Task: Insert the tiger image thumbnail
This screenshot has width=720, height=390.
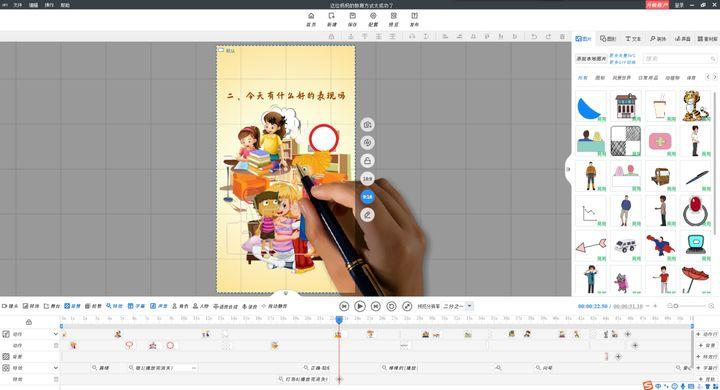Action: click(695, 106)
